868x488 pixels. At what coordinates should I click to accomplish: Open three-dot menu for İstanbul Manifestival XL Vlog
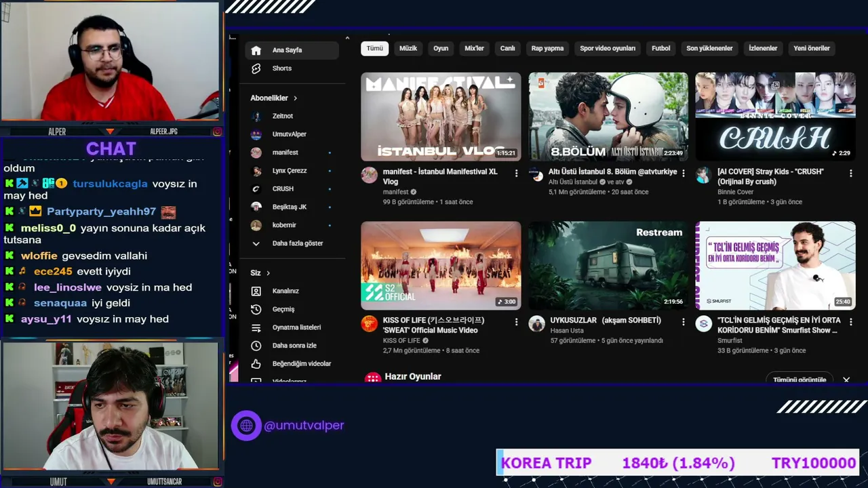pos(516,174)
